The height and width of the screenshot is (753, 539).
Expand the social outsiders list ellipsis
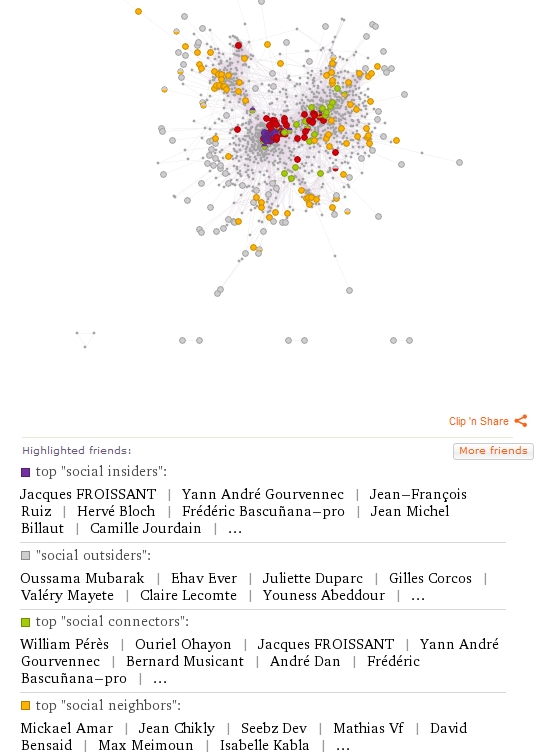point(418,597)
